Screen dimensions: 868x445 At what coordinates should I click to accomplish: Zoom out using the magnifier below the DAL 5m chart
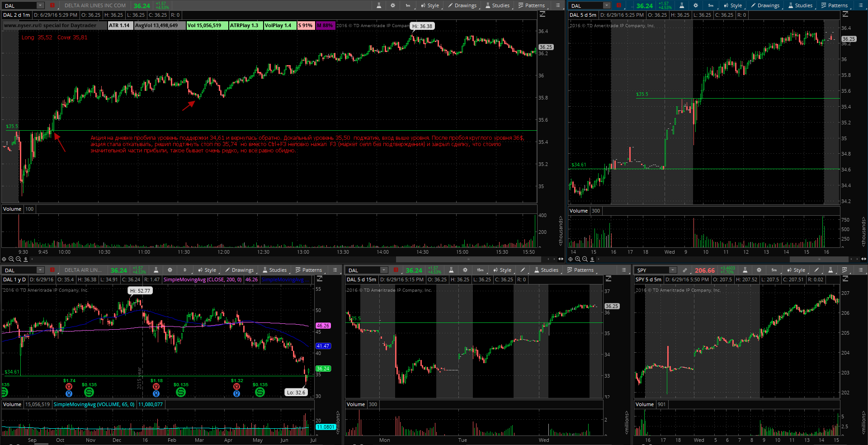pos(585,259)
